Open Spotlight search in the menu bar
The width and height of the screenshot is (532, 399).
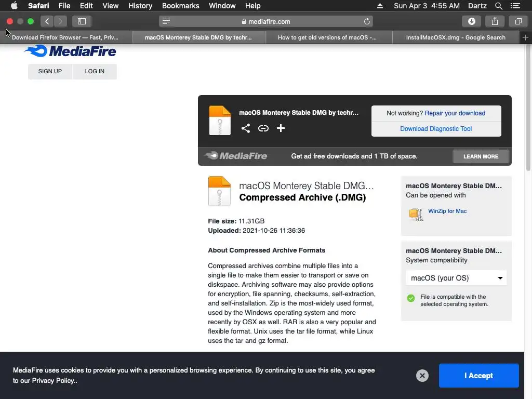coord(498,6)
